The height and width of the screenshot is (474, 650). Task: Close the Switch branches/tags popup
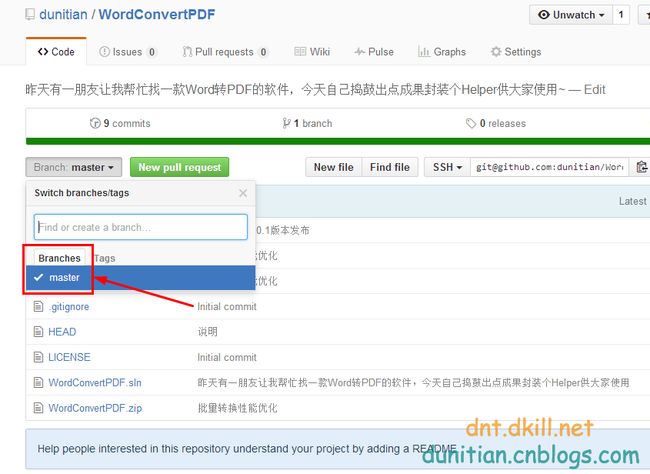(x=243, y=193)
